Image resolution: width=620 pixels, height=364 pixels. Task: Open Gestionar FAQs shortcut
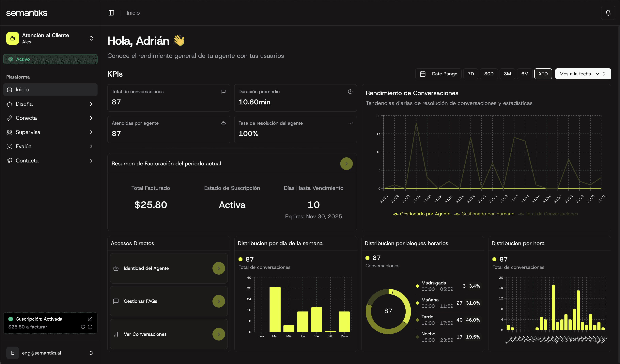(169, 301)
